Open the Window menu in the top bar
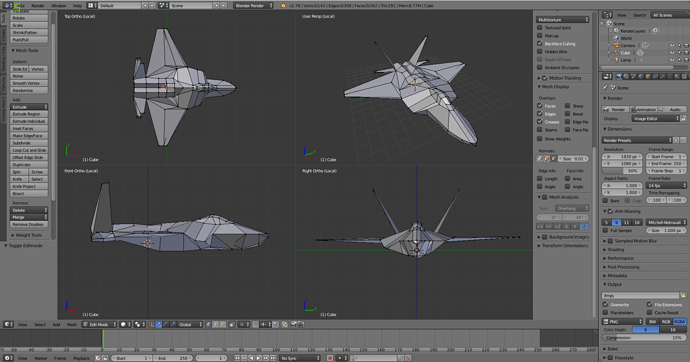690x362 pixels. (59, 6)
